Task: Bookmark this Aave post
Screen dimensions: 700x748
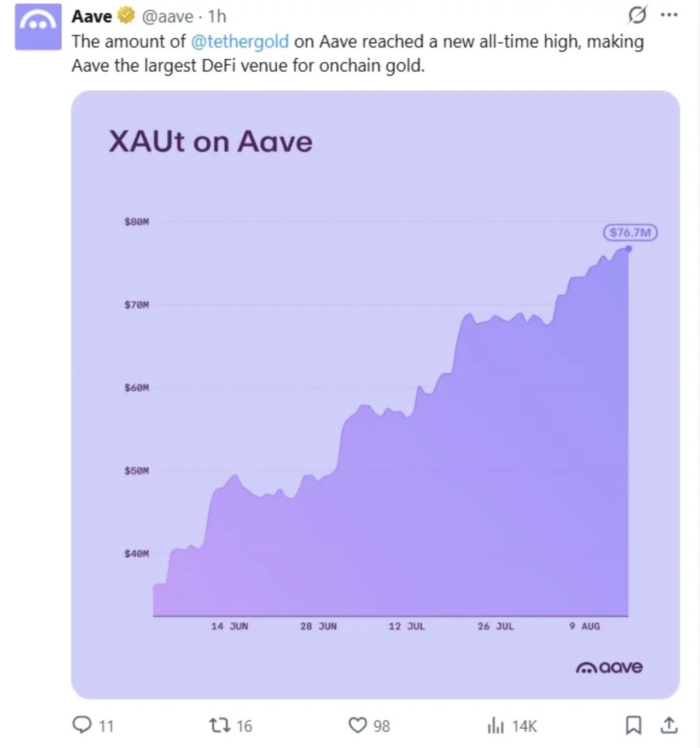Action: coord(633,725)
